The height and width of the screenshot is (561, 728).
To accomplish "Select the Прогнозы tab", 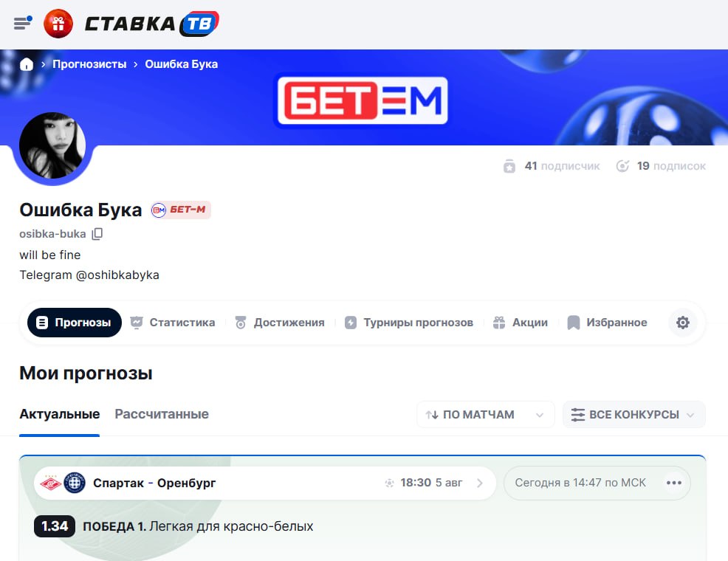I will (x=75, y=323).
